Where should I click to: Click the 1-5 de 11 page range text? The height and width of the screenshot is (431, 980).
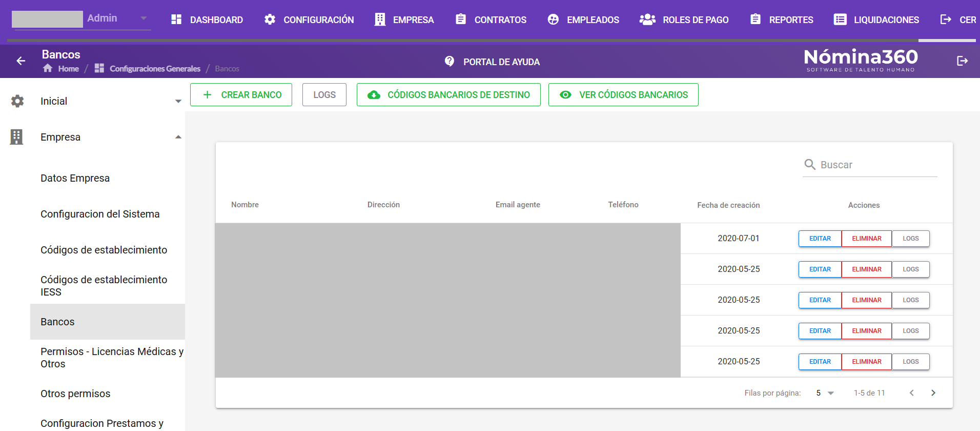point(869,393)
